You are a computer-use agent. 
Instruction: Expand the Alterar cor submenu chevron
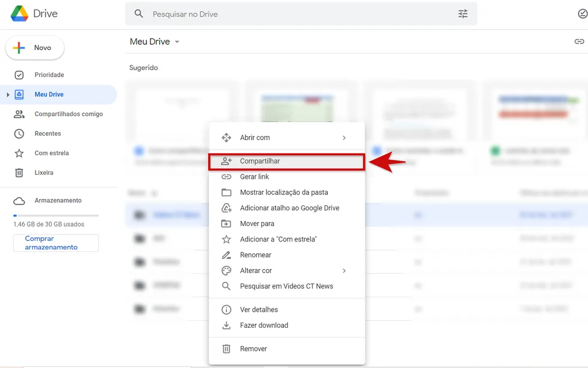345,270
